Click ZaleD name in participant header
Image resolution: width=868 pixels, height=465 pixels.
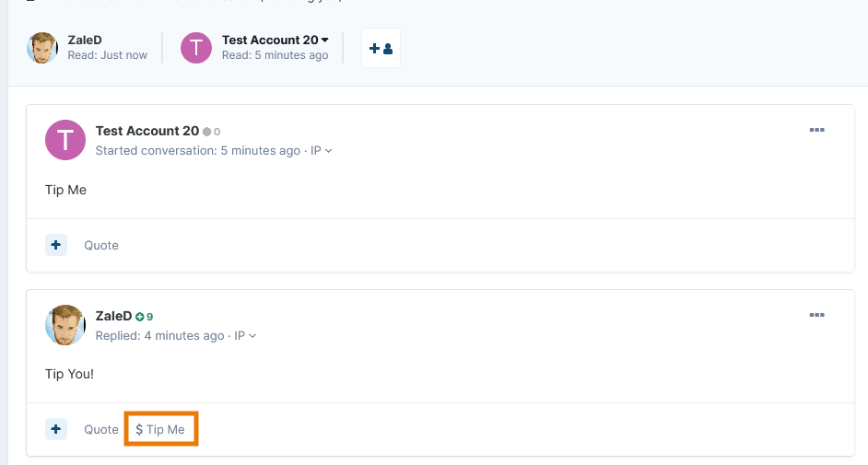coord(85,40)
